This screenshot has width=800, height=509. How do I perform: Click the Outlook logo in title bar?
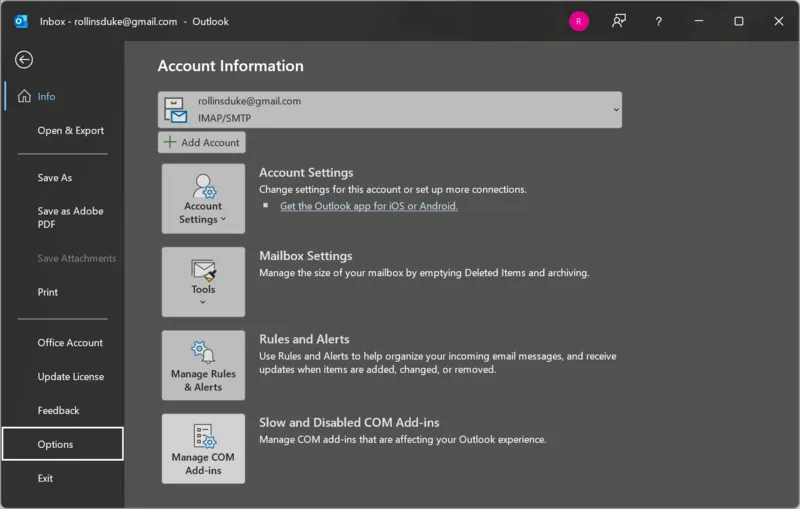(21, 21)
